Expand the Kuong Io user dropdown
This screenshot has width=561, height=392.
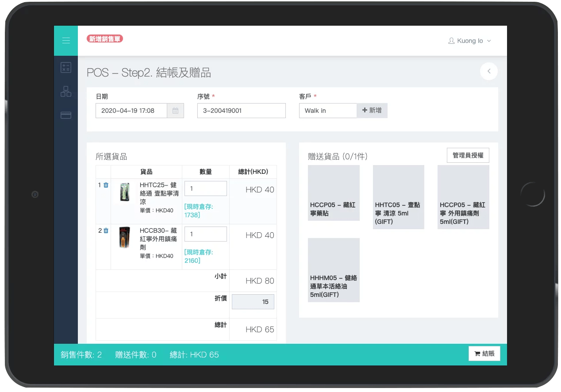pyautogui.click(x=470, y=41)
